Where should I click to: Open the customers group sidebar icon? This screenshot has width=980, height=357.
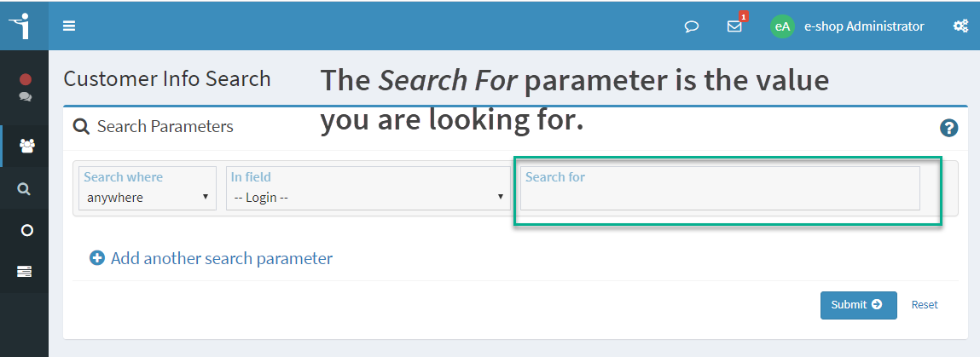(27, 146)
